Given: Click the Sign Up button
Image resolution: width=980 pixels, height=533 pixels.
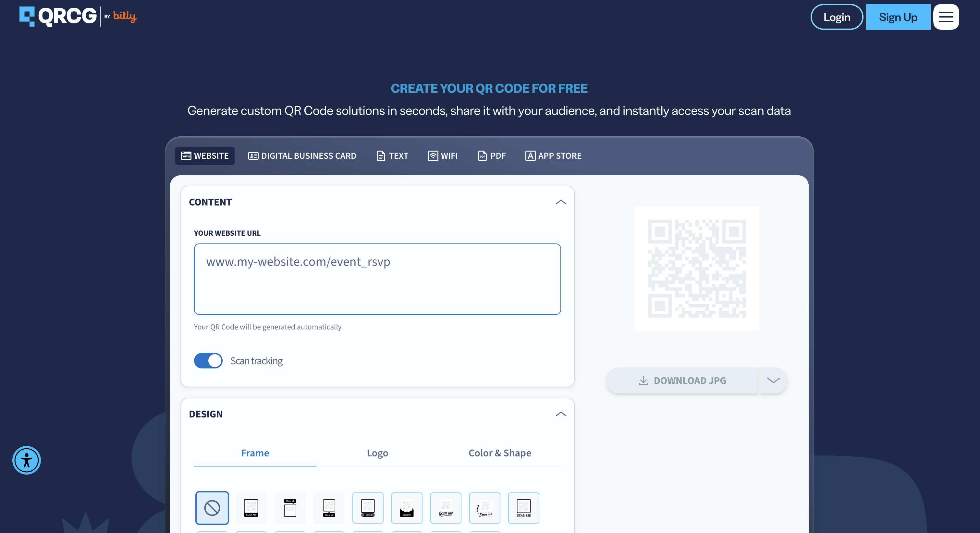Looking at the screenshot, I should tap(898, 17).
